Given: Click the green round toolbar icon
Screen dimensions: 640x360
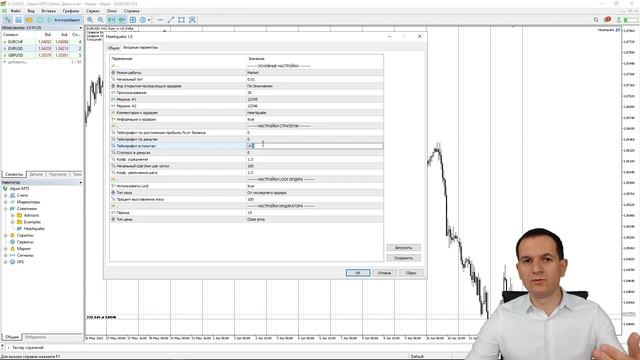Looking at the screenshot, I should pyautogui.click(x=40, y=20).
